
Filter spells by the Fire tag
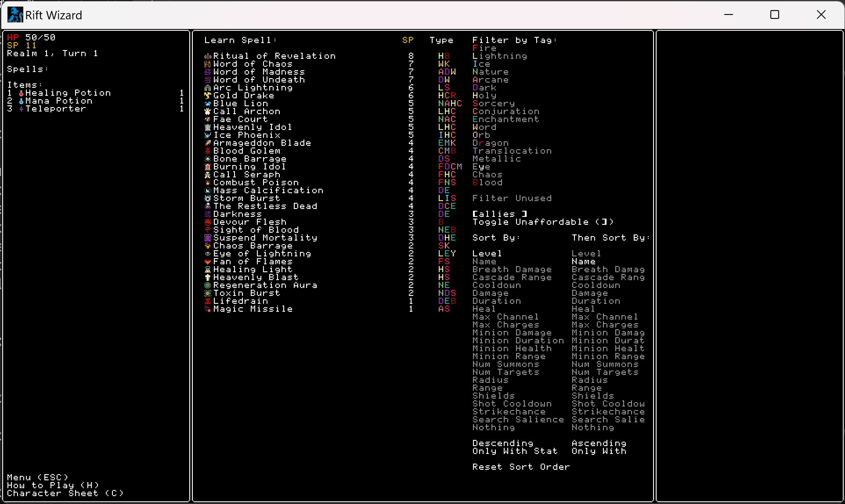[x=484, y=48]
